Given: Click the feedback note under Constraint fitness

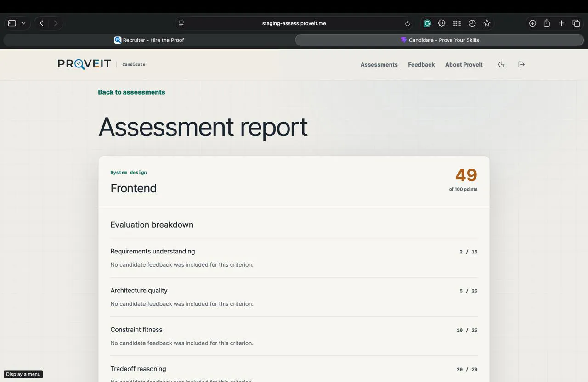Looking at the screenshot, I should click(182, 343).
